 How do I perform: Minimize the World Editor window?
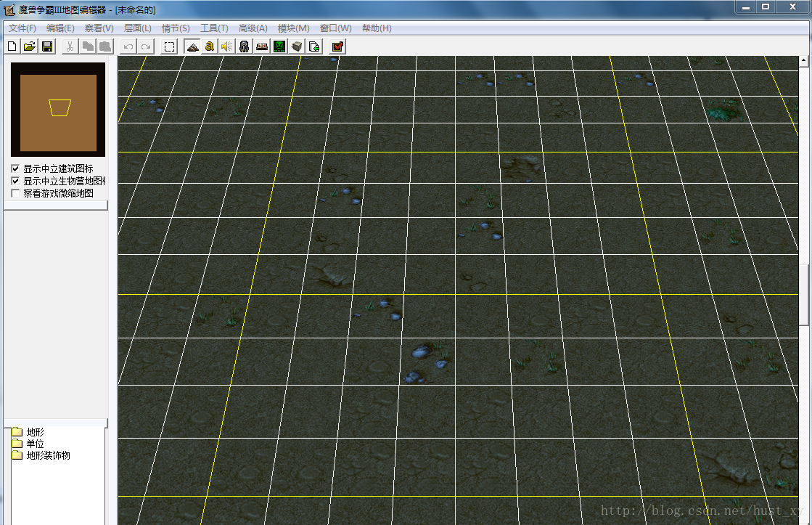tap(746, 7)
